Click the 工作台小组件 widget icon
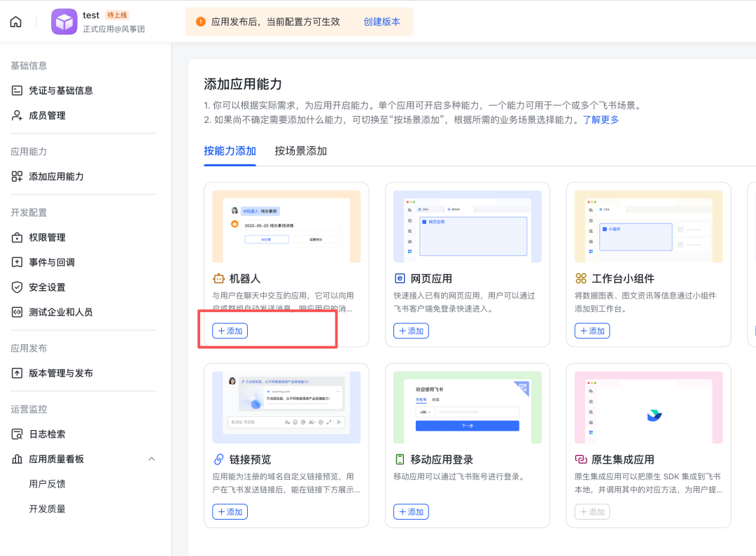Screen dimensions: 756x556 tap(581, 278)
